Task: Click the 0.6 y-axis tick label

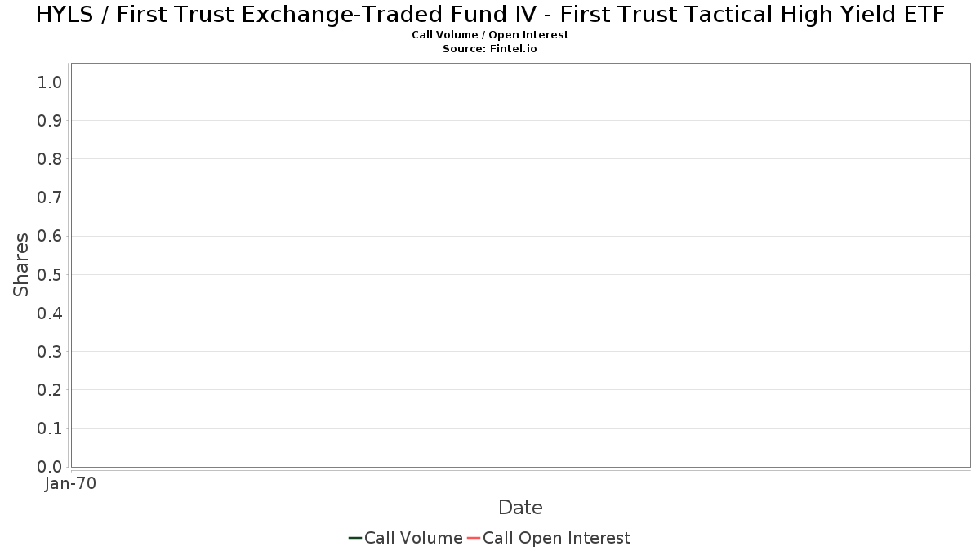Action: [50, 236]
